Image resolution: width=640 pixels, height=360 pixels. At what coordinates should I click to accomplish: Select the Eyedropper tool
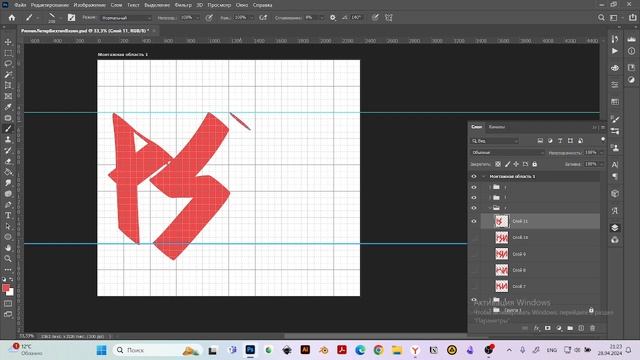8,107
